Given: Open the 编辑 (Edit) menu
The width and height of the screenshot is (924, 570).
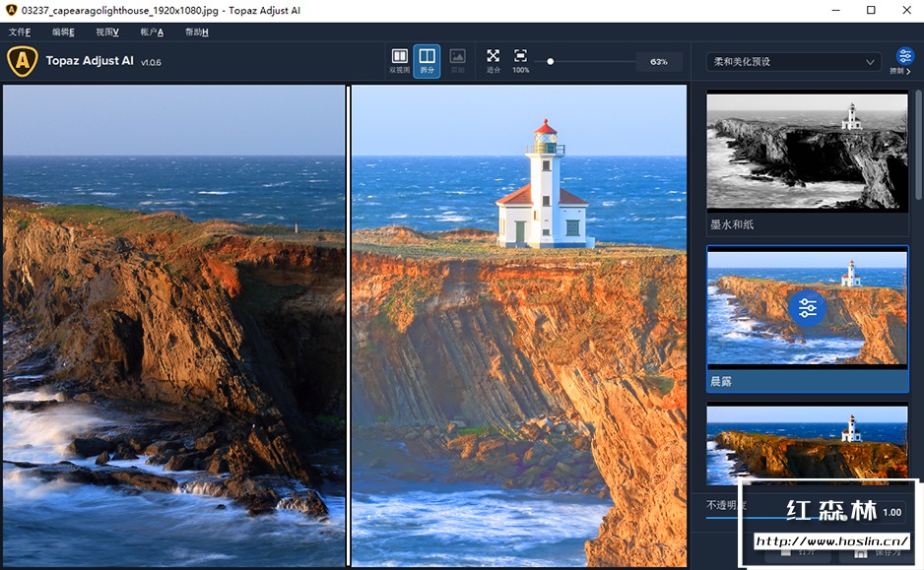Looking at the screenshot, I should 63,32.
